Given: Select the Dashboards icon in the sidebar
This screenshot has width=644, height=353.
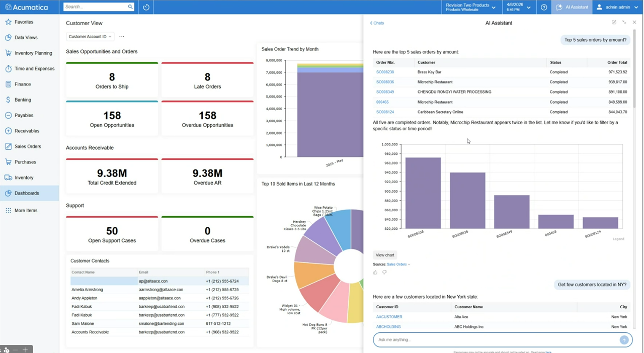Looking at the screenshot, I should coord(9,193).
